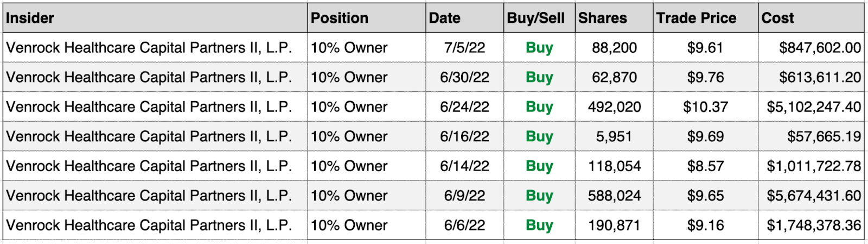Select the 6/24/22 date cell
868x244 pixels.
pos(465,107)
